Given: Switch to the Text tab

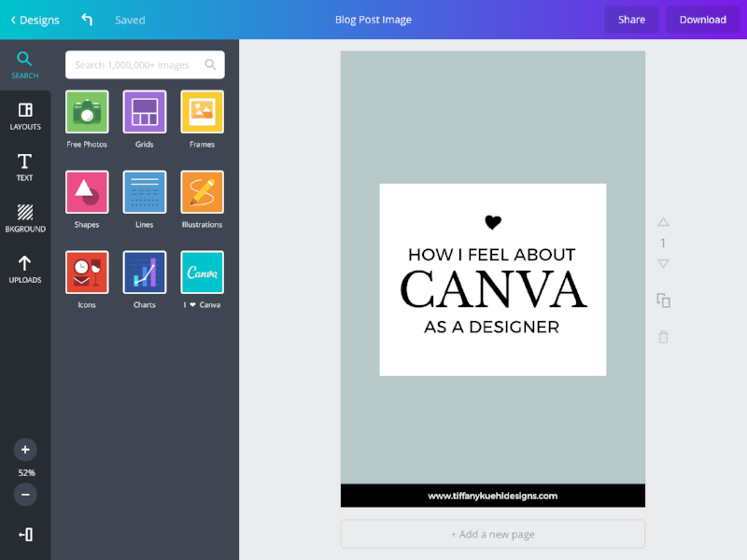Looking at the screenshot, I should coord(25,167).
